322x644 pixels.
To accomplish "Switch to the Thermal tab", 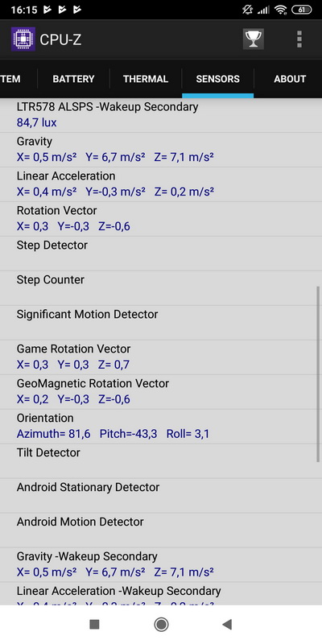I will coord(146,79).
